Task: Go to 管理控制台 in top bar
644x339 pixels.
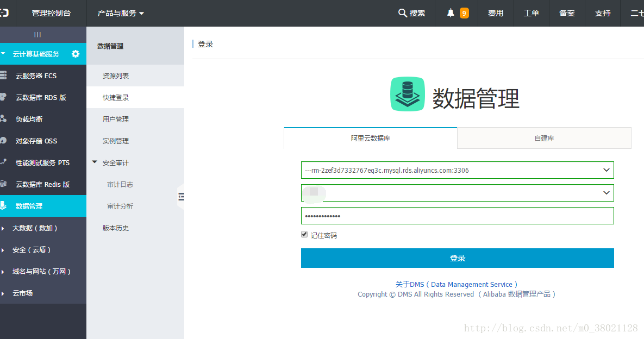Action: 51,13
